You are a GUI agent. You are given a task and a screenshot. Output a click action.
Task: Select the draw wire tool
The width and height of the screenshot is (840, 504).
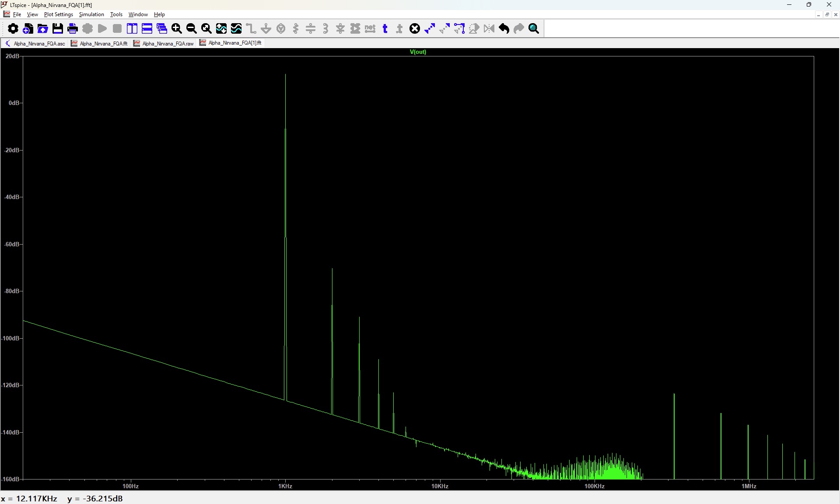tap(251, 29)
